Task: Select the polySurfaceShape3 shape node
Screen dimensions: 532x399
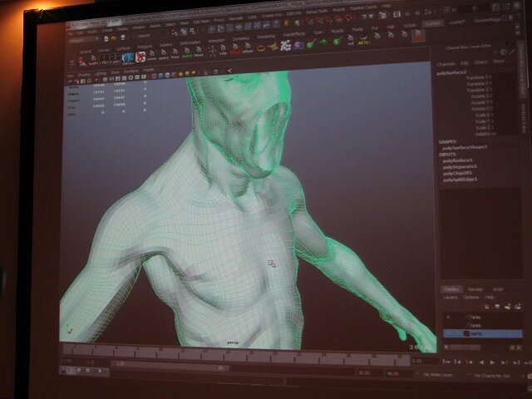Action: pos(465,148)
